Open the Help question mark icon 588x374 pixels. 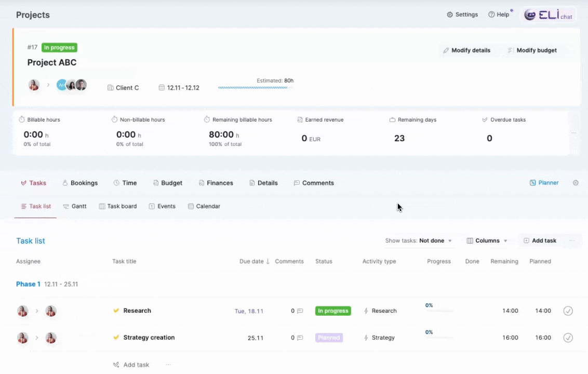pos(491,15)
